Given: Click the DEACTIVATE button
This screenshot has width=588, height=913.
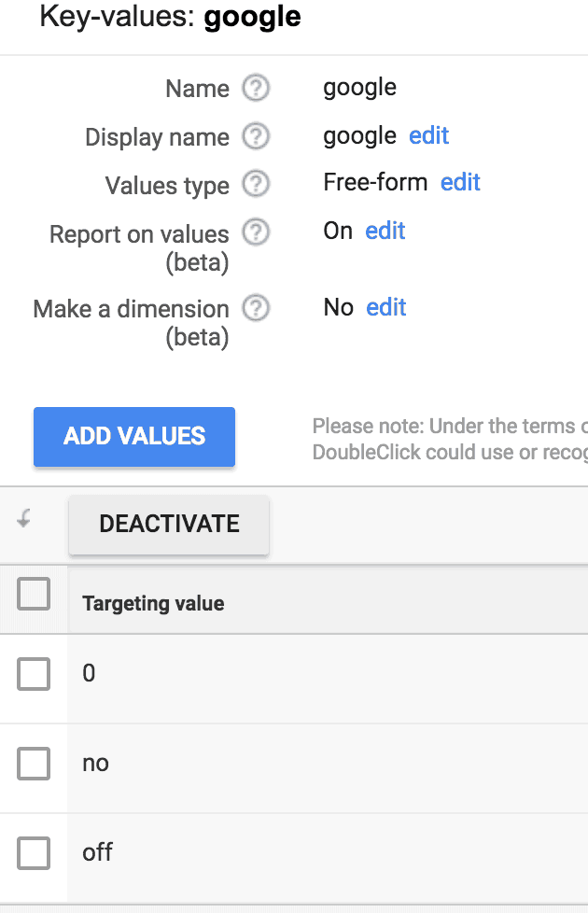Looking at the screenshot, I should [x=169, y=524].
